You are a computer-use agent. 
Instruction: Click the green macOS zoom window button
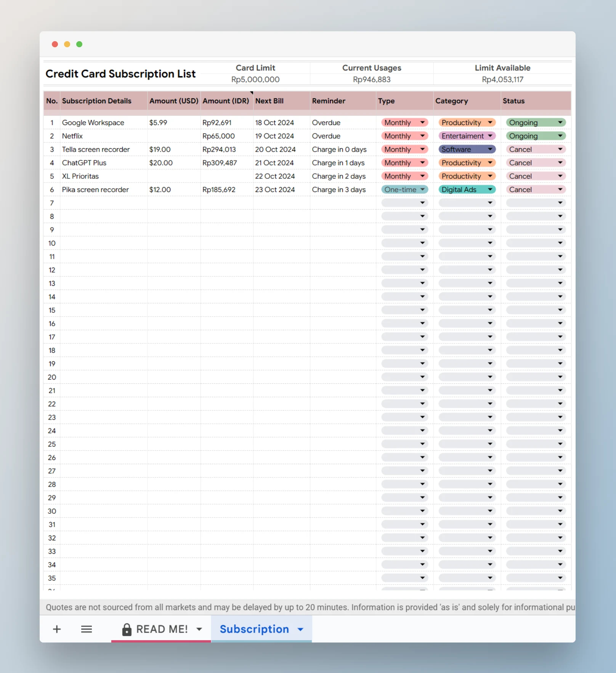(79, 44)
